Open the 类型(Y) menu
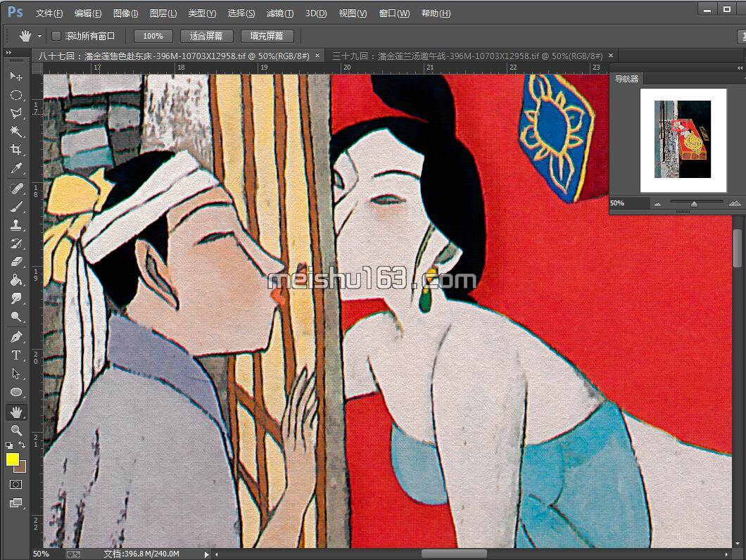 (202, 13)
